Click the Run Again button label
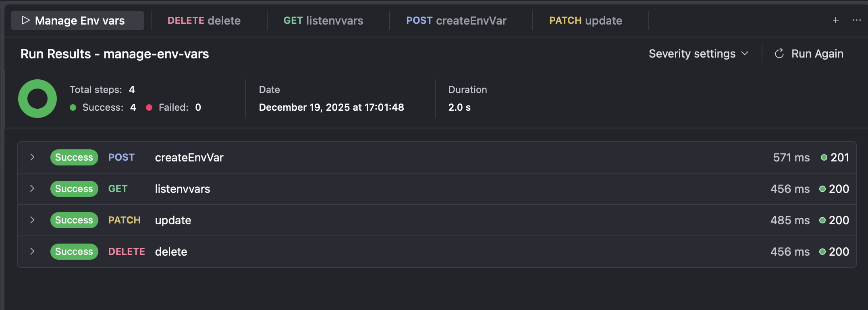Image resolution: width=868 pixels, height=310 pixels. click(x=817, y=54)
